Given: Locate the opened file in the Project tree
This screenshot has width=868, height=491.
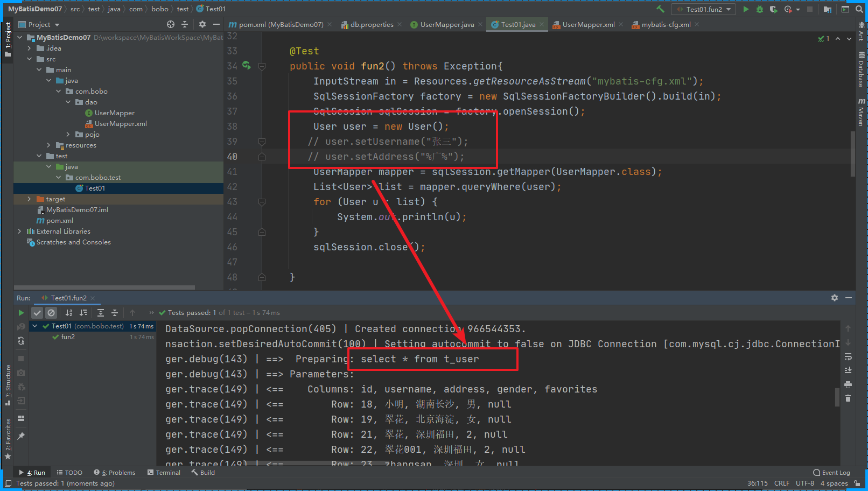Looking at the screenshot, I should click(171, 24).
